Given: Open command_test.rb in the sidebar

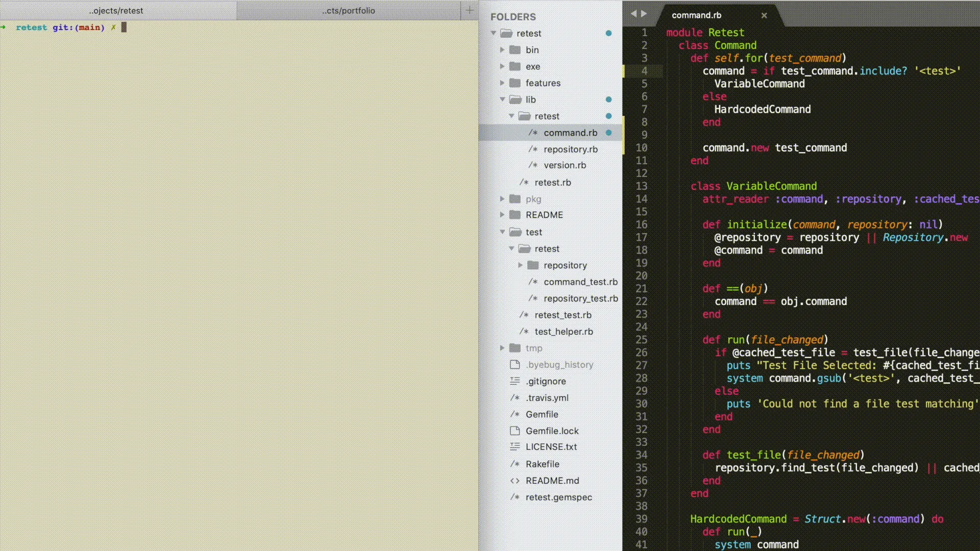Looking at the screenshot, I should (x=580, y=282).
